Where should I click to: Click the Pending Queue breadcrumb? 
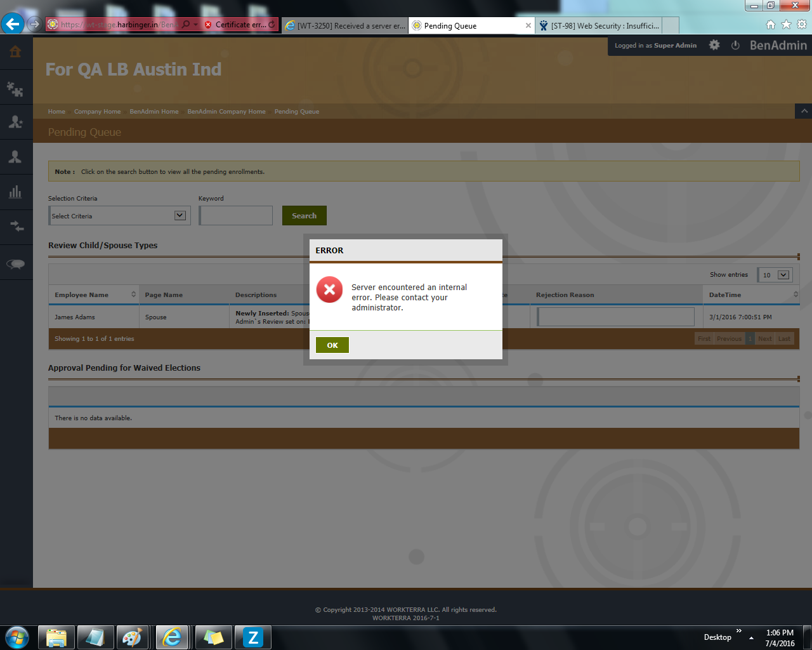297,111
